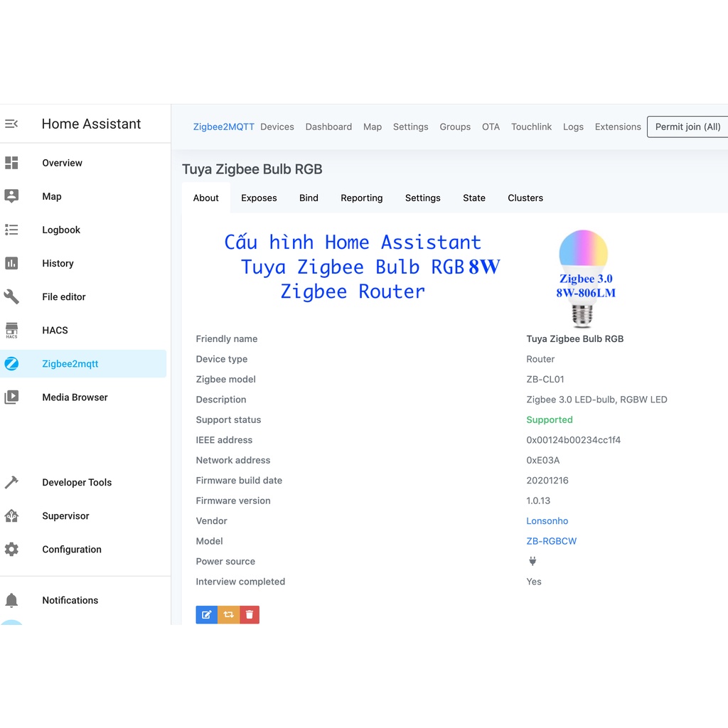Image resolution: width=728 pixels, height=728 pixels.
Task: Click the Logbook list icon
Action: click(11, 230)
